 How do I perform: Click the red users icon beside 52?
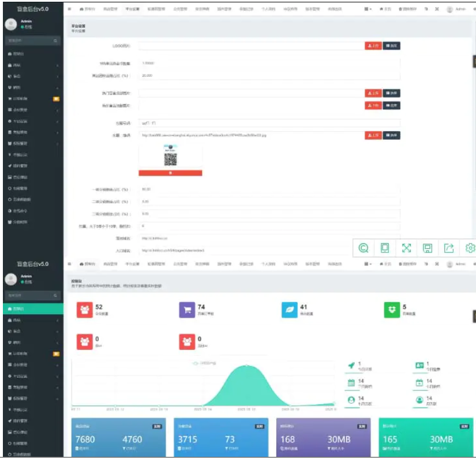[84, 310]
